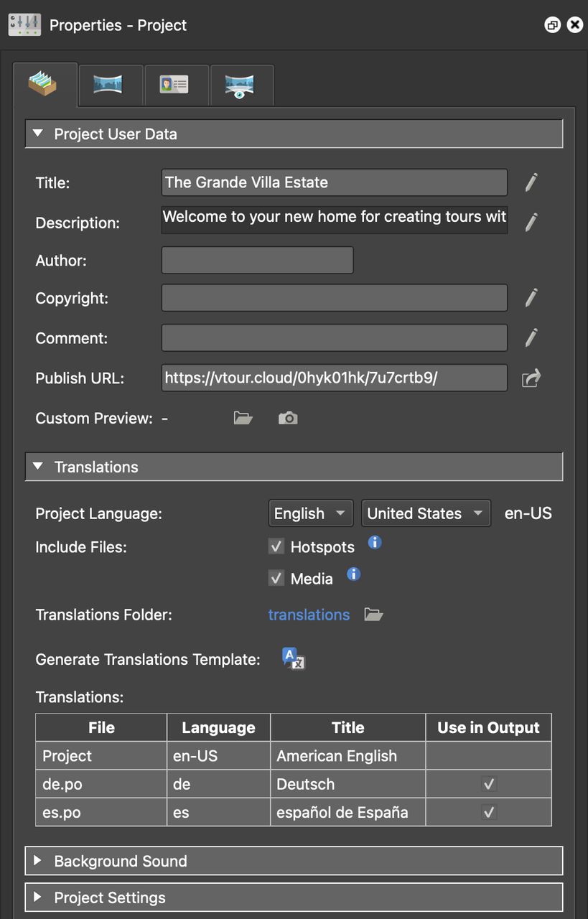
Task: Open the Project properties tab
Action: click(x=45, y=85)
